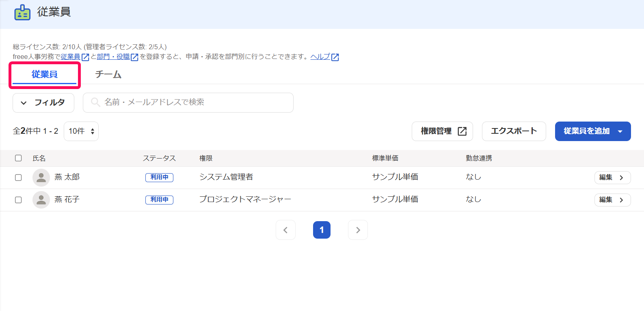Switch to the チーム tab

click(108, 75)
